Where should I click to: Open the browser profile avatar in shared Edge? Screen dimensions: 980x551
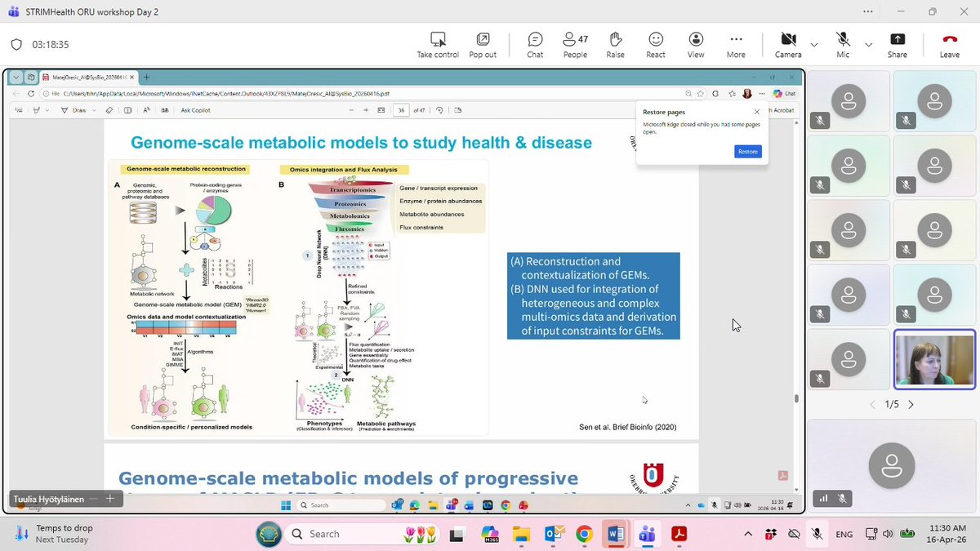pos(747,94)
